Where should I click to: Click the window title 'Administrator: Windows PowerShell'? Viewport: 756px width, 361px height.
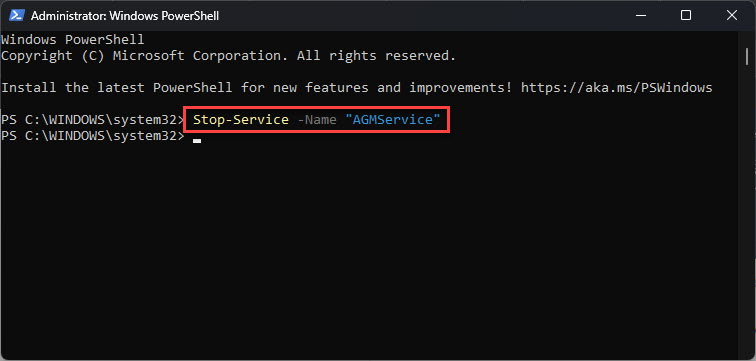pyautogui.click(x=125, y=16)
